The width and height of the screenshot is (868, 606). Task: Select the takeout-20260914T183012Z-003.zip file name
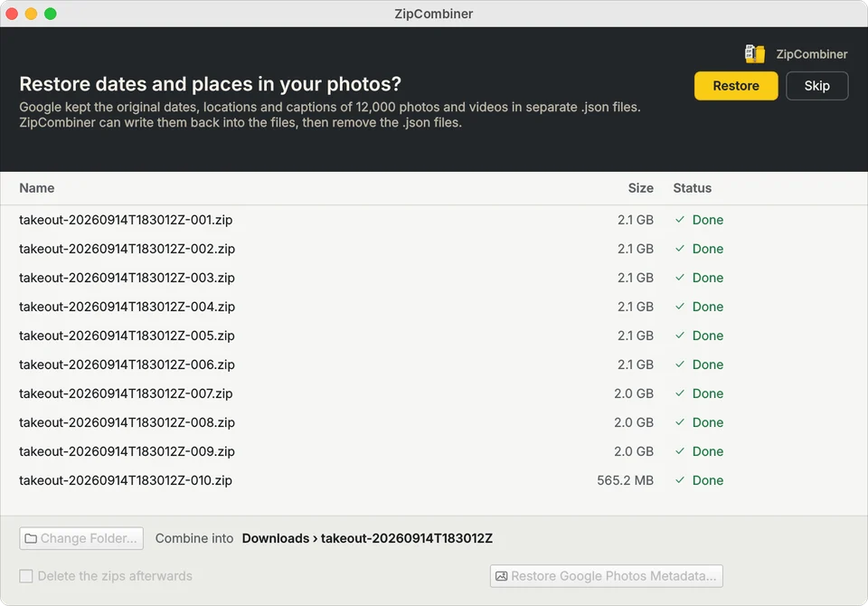[x=127, y=278]
